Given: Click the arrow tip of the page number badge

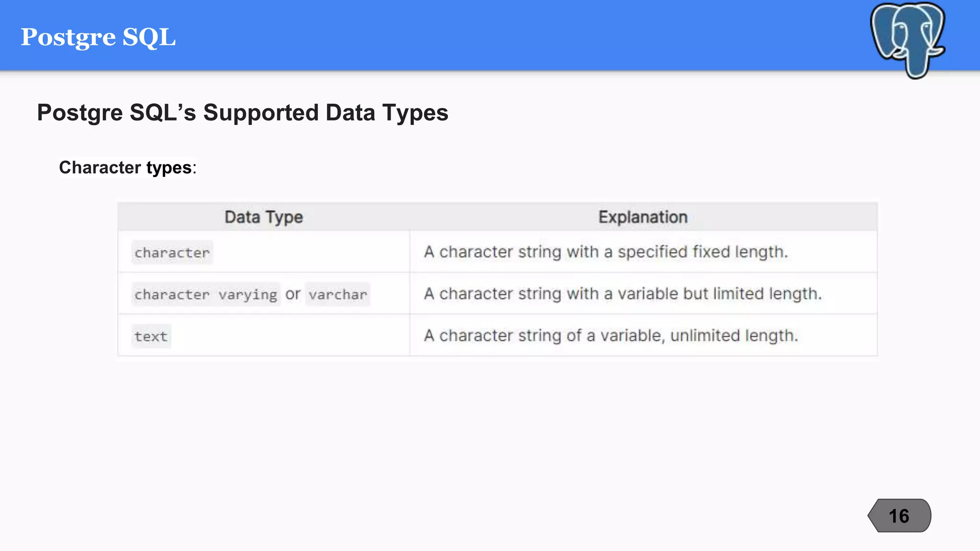Looking at the screenshot, I should click(872, 516).
